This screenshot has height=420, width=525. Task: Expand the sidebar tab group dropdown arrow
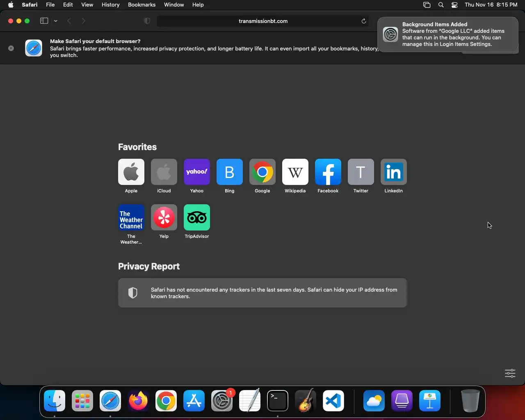tap(55, 21)
